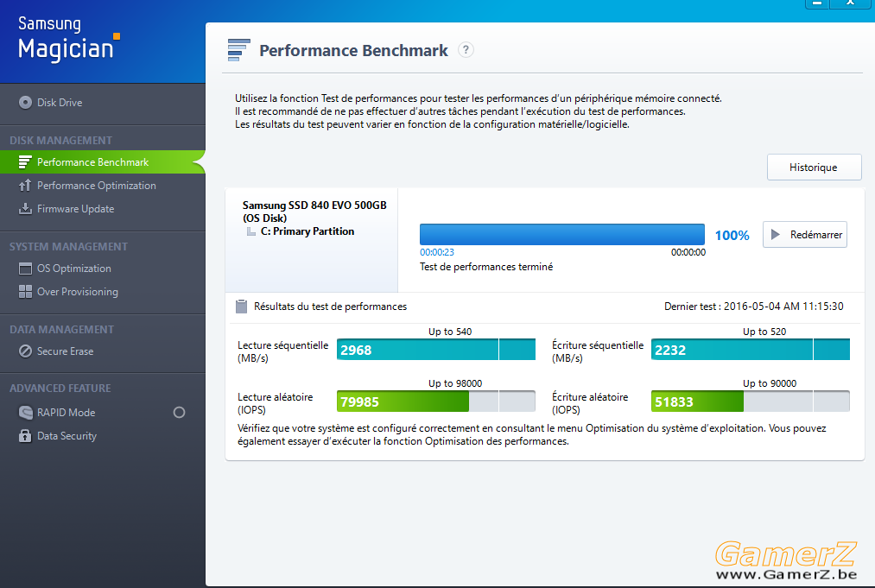Click ADVANCED FEATURE section header

pos(60,389)
